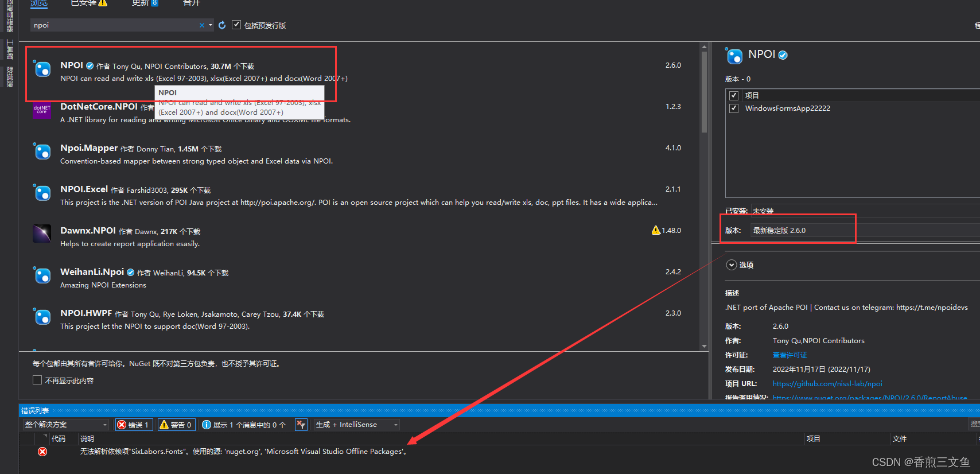Viewport: 980px width, 474px height.
Task: Click the SixLabors.Fonts error message text
Action: (x=243, y=452)
